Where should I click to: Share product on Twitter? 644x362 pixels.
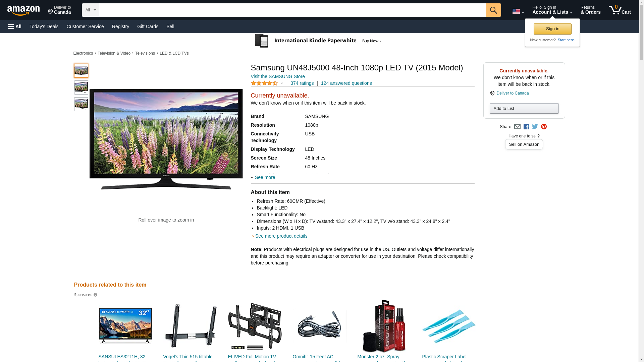[x=535, y=127]
